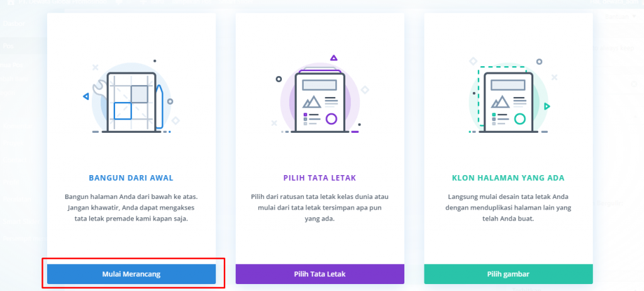The image size is (644, 291).
Task: Click the mountain image icon in the purple illustration
Action: 312,101
